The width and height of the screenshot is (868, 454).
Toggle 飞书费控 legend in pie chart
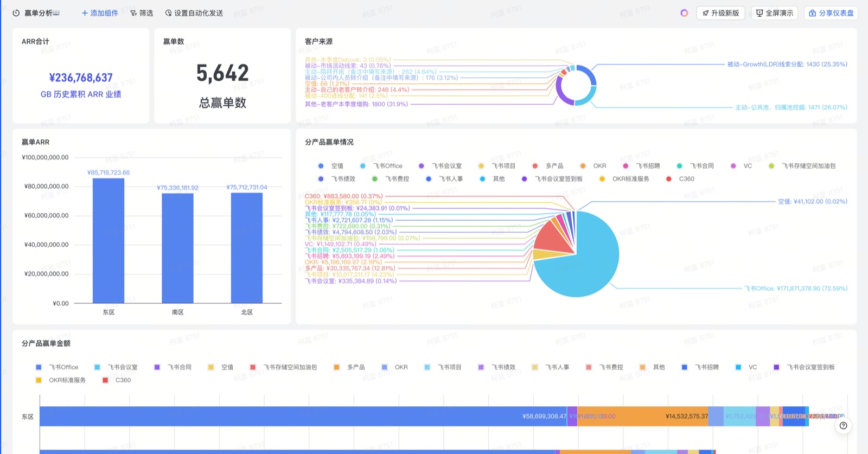391,179
